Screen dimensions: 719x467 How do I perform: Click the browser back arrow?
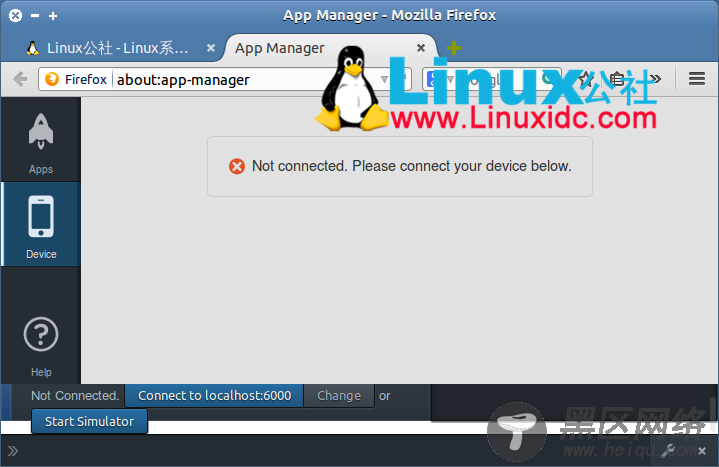20,79
